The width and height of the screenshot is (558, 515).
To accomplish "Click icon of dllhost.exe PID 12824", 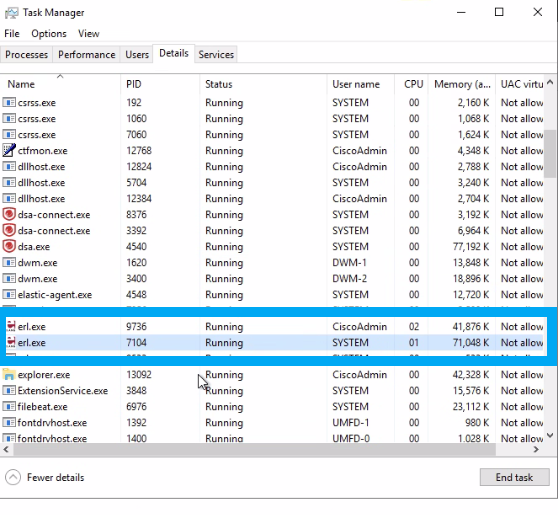I will pyautogui.click(x=9, y=167).
